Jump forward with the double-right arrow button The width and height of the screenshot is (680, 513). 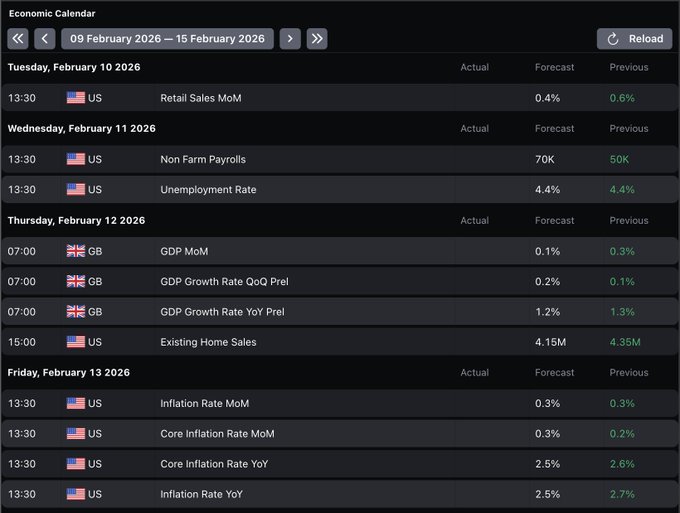[x=317, y=39]
